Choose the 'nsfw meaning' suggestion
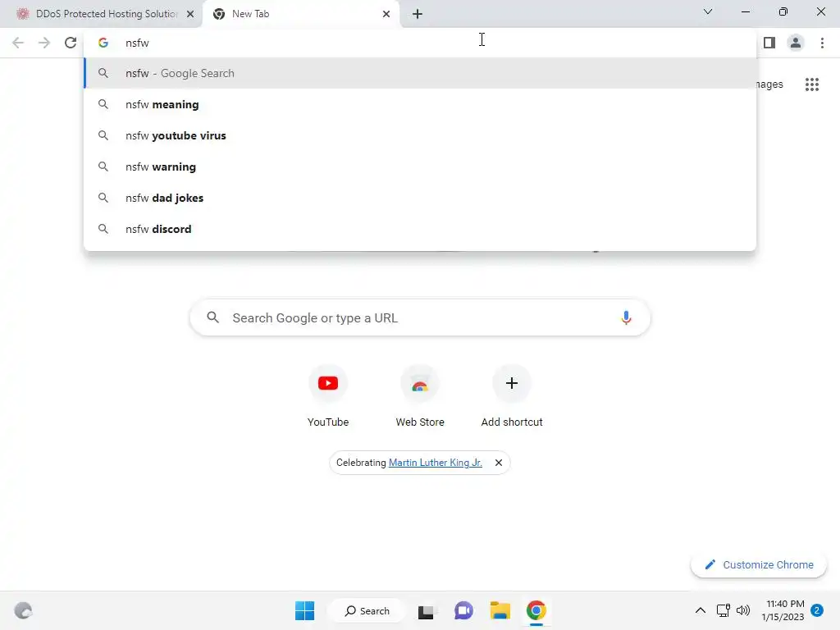Screen dimensions: 840x630 click(x=420, y=104)
